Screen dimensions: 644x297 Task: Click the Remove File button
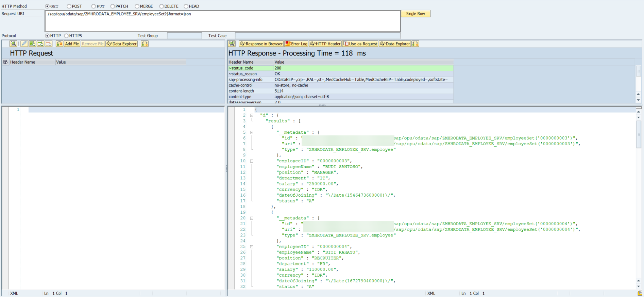click(x=92, y=44)
